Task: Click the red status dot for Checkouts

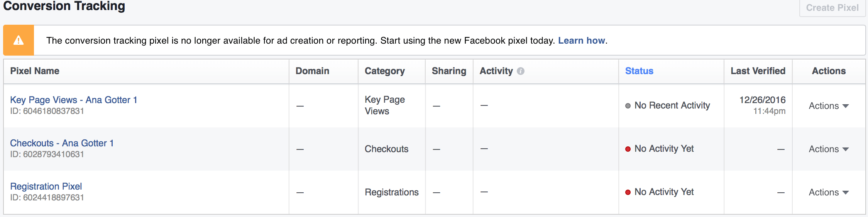Action: (x=628, y=149)
